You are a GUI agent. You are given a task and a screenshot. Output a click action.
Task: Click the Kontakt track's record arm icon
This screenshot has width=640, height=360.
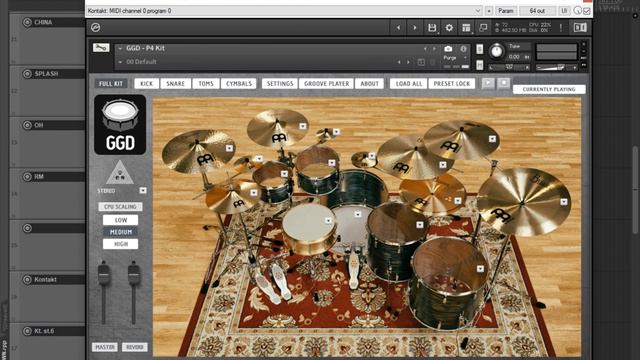27,280
